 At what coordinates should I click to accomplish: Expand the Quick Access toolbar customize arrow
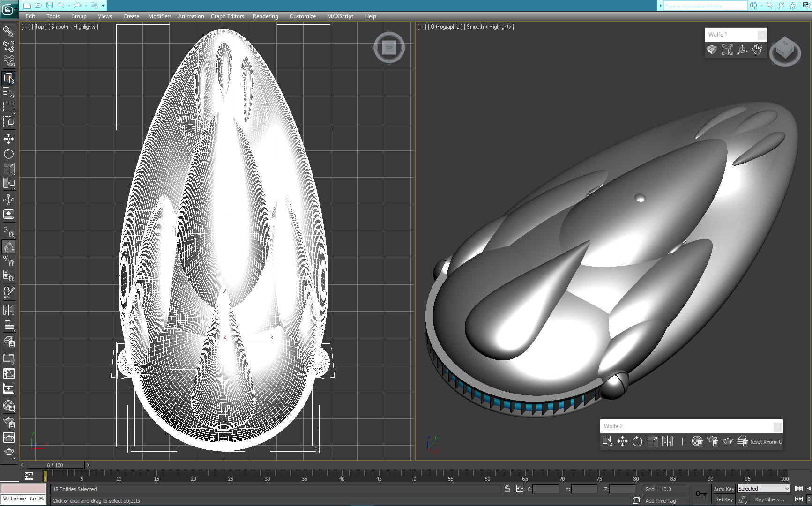(x=103, y=6)
